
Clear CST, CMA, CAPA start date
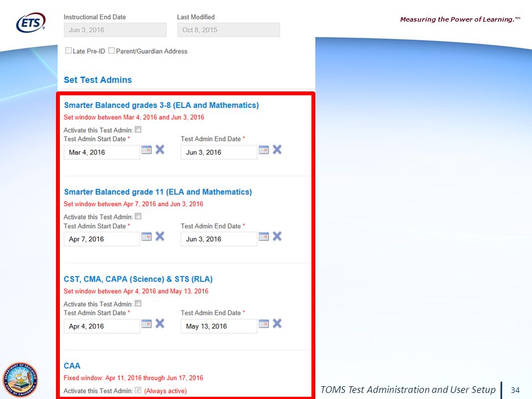pos(160,324)
